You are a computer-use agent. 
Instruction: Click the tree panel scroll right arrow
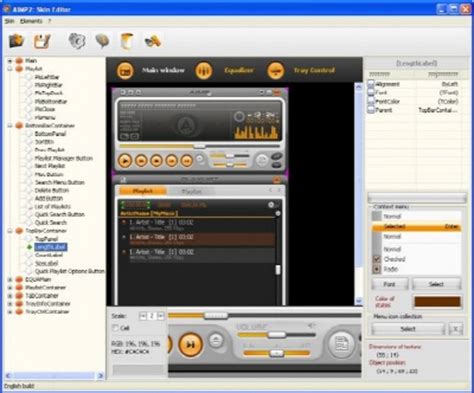pos(100,376)
